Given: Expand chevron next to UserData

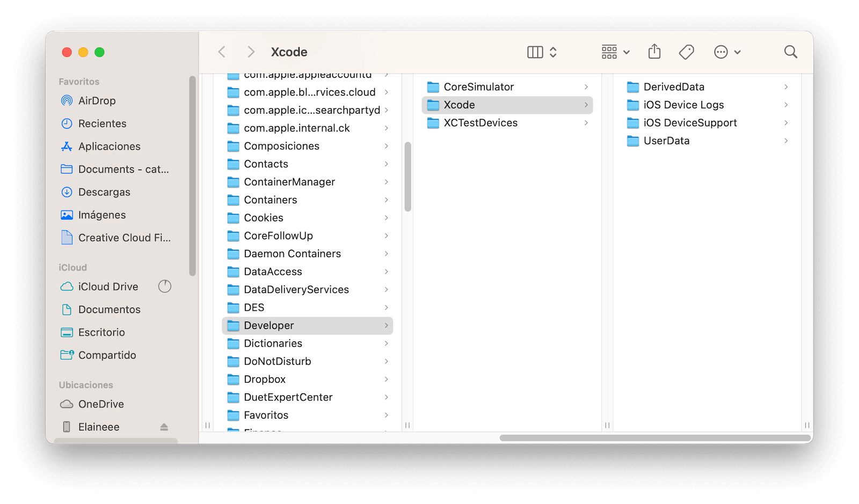Looking at the screenshot, I should [x=786, y=141].
